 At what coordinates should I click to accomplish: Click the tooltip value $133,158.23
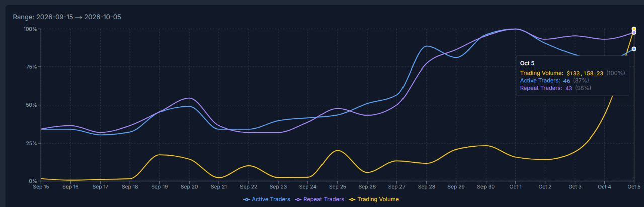[585, 73]
